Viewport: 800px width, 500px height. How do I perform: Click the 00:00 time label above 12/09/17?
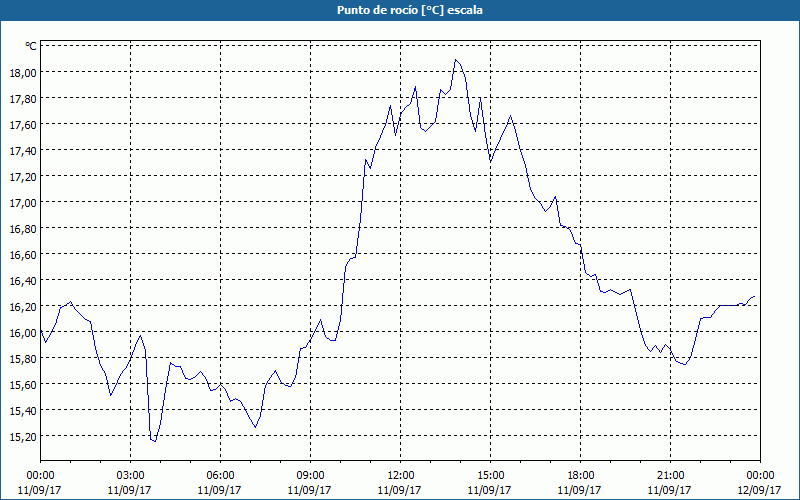coord(760,476)
